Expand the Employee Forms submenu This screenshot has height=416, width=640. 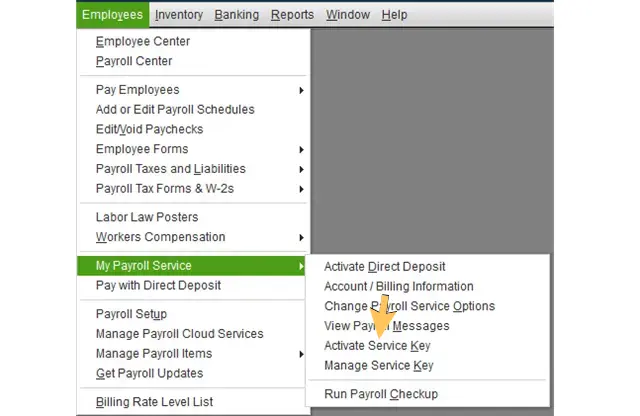(141, 150)
